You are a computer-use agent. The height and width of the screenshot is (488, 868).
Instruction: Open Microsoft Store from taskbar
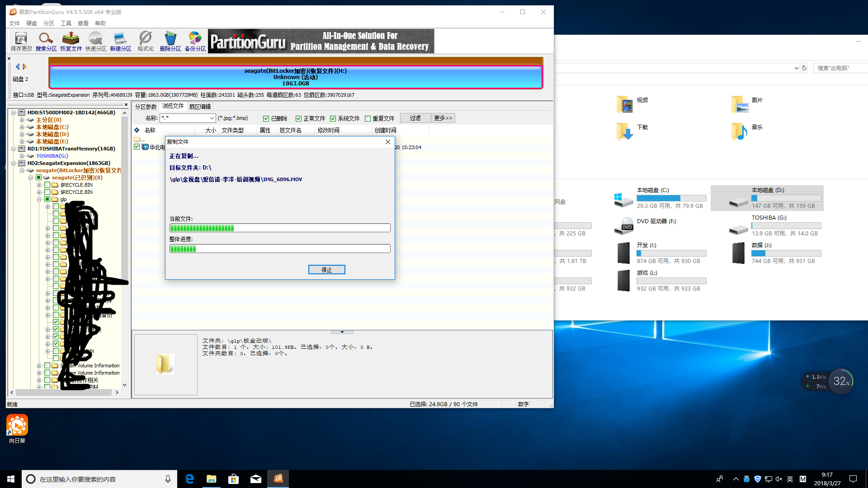(233, 479)
